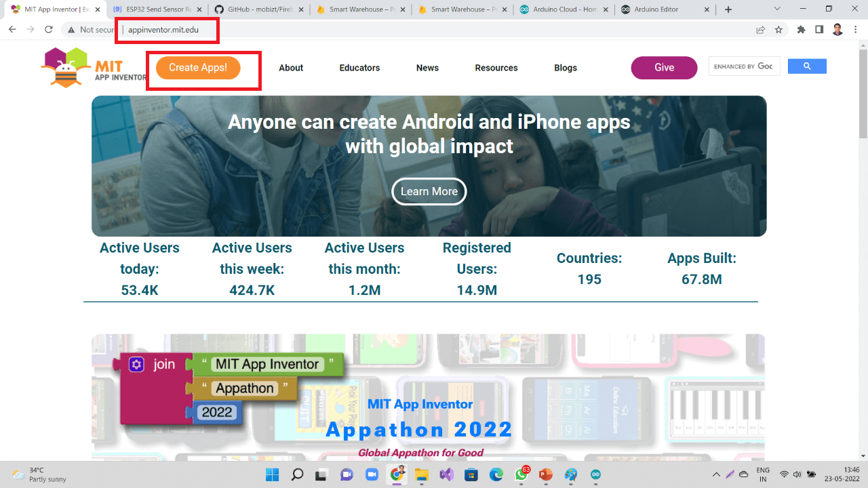868x488 pixels.
Task: Click the address bar URL appinventor.mit.edu
Action: (x=163, y=30)
